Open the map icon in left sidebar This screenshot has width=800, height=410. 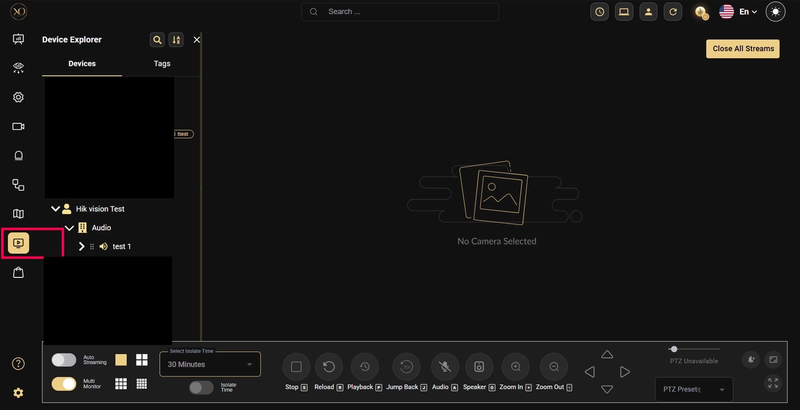coord(18,214)
